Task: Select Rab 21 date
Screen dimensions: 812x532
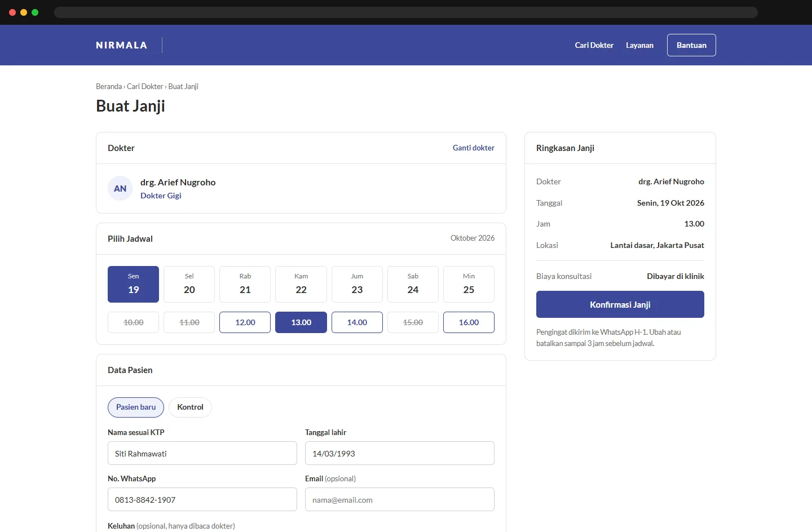Action: coord(245,284)
